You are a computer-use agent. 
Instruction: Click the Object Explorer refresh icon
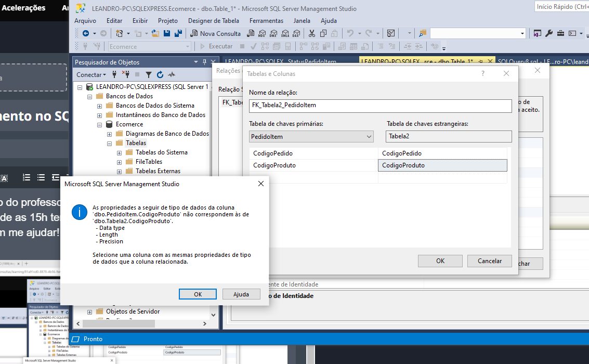160,75
